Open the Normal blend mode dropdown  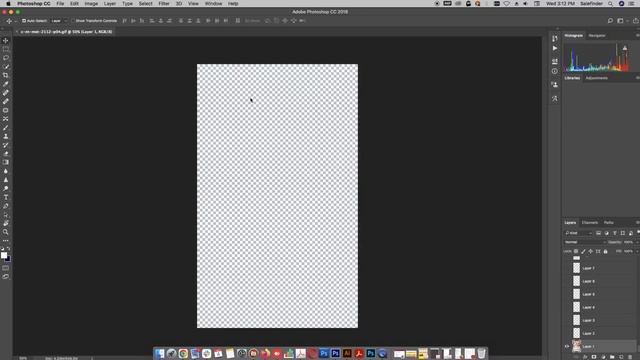pos(585,242)
